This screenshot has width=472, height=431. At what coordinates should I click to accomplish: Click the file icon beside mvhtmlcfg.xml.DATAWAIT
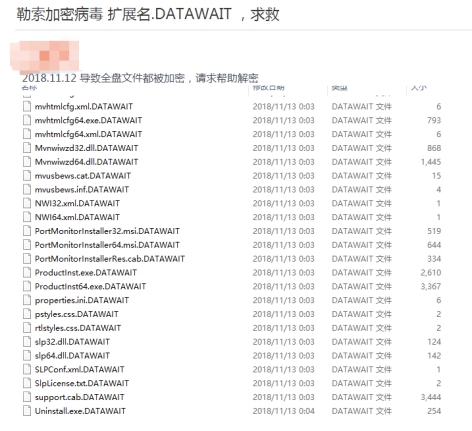coord(27,106)
